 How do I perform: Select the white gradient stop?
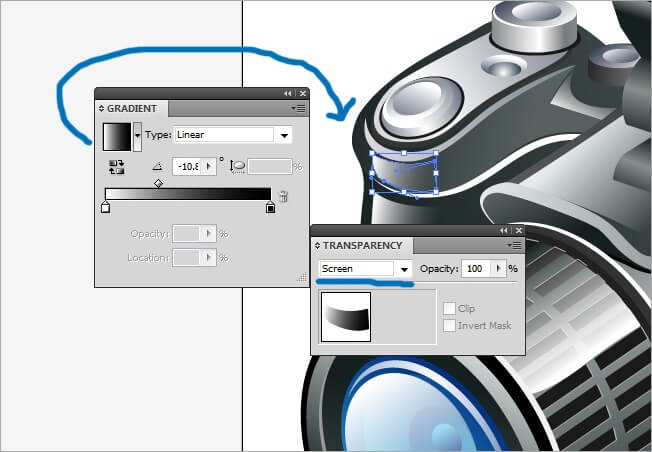coord(106,207)
